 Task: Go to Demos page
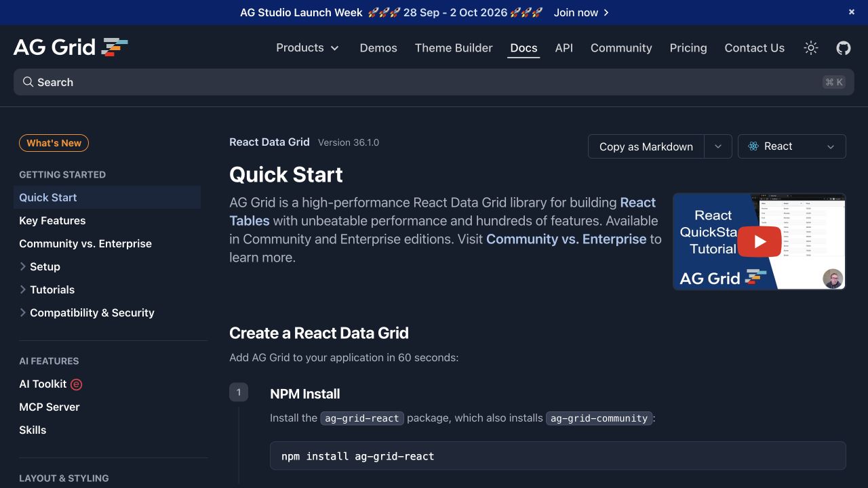(x=378, y=47)
